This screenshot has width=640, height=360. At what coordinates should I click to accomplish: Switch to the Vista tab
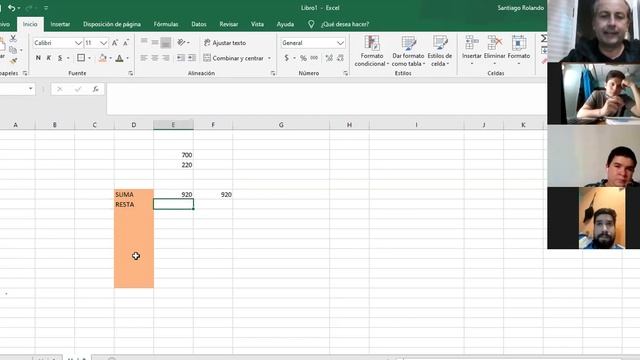(x=257, y=24)
